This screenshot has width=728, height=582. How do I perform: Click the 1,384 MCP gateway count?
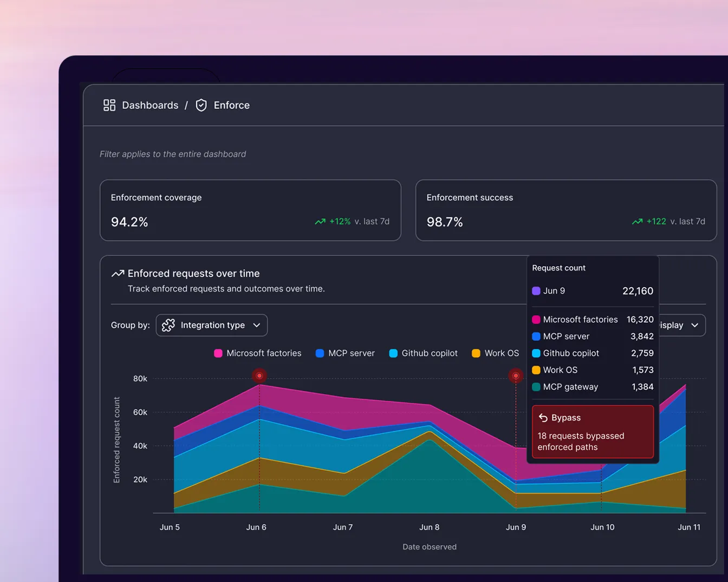(642, 387)
